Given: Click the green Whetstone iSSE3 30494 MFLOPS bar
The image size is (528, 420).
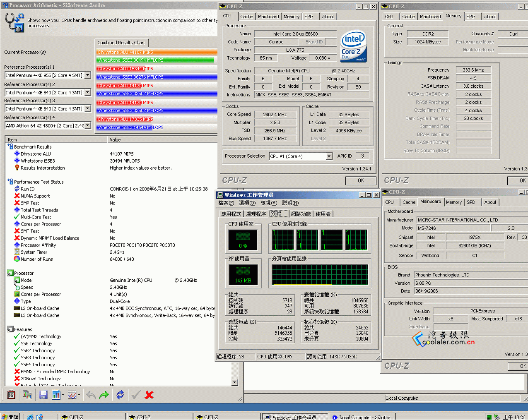Looking at the screenshot, I should 155,60.
